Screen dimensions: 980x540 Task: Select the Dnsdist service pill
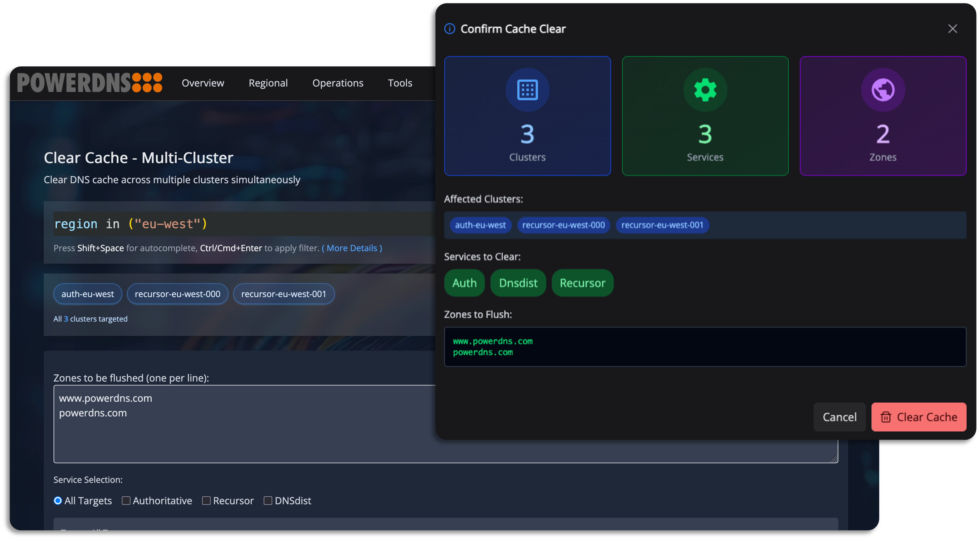(518, 283)
